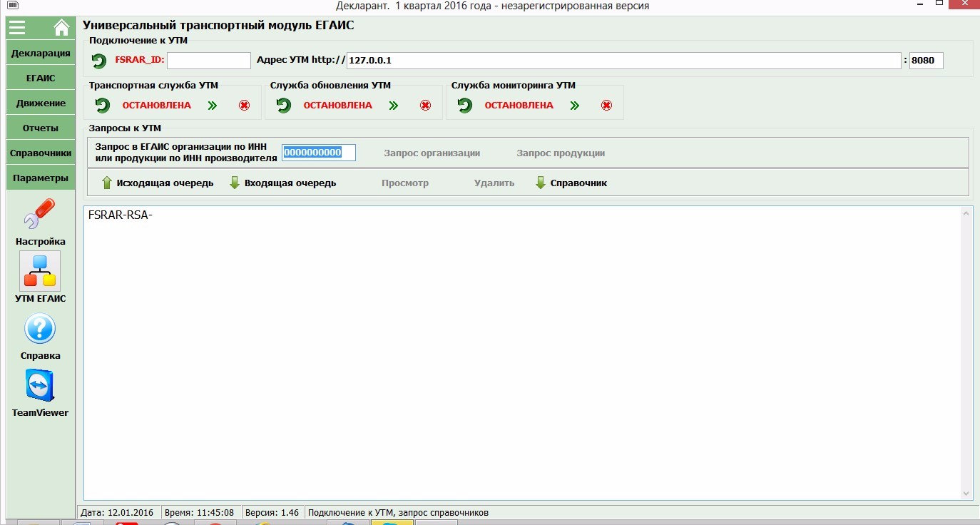Click ОСТАНОВЛЕНА status of Транспортная служба
Viewport: 980px width, 525px height.
coord(157,106)
